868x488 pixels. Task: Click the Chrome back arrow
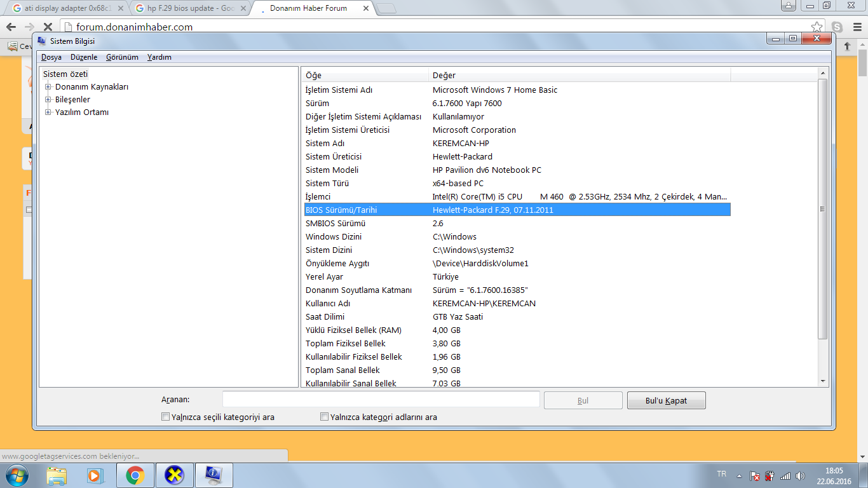coord(11,27)
